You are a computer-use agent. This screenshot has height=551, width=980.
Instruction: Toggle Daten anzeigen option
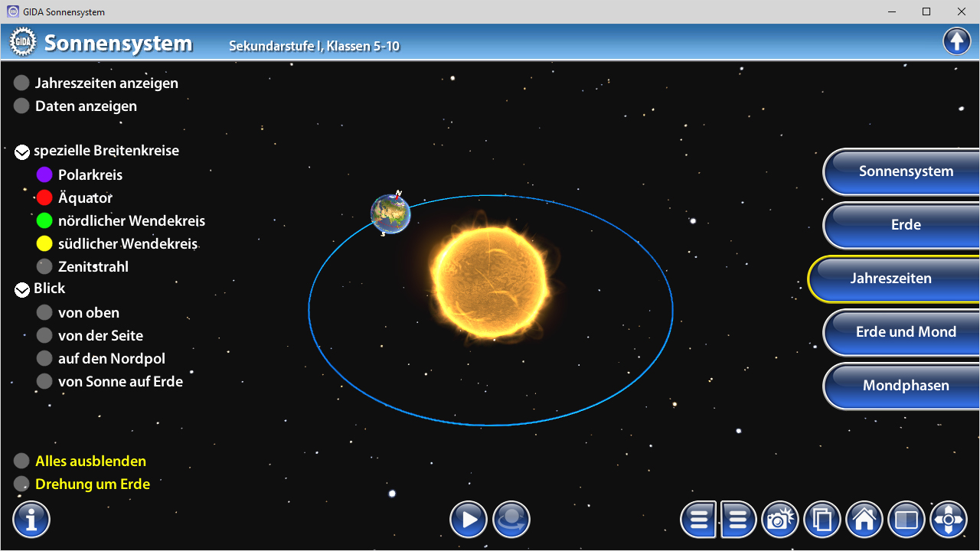click(21, 106)
